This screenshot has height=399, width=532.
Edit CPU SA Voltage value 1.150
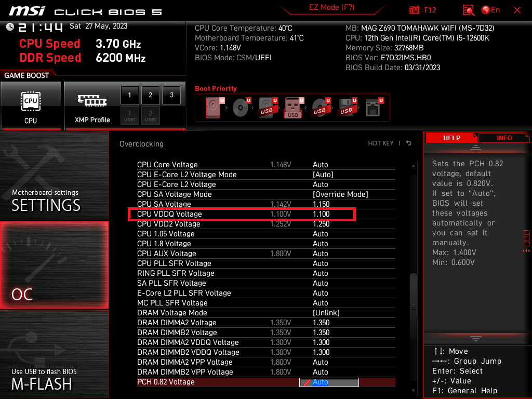[x=321, y=204]
